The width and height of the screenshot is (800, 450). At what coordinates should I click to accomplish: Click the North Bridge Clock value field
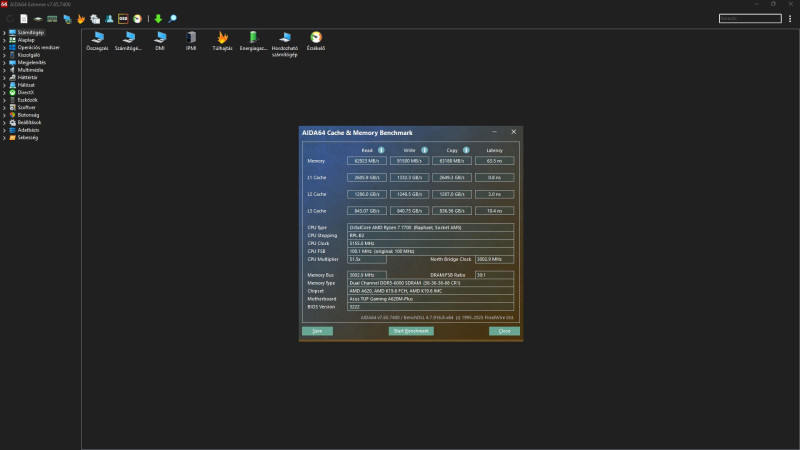494,259
